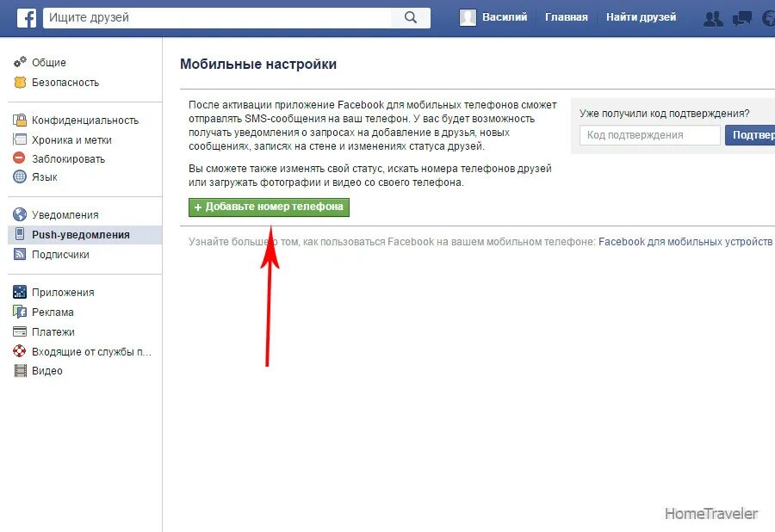
Task: Open the friend requests icon in the header
Action: tap(713, 18)
